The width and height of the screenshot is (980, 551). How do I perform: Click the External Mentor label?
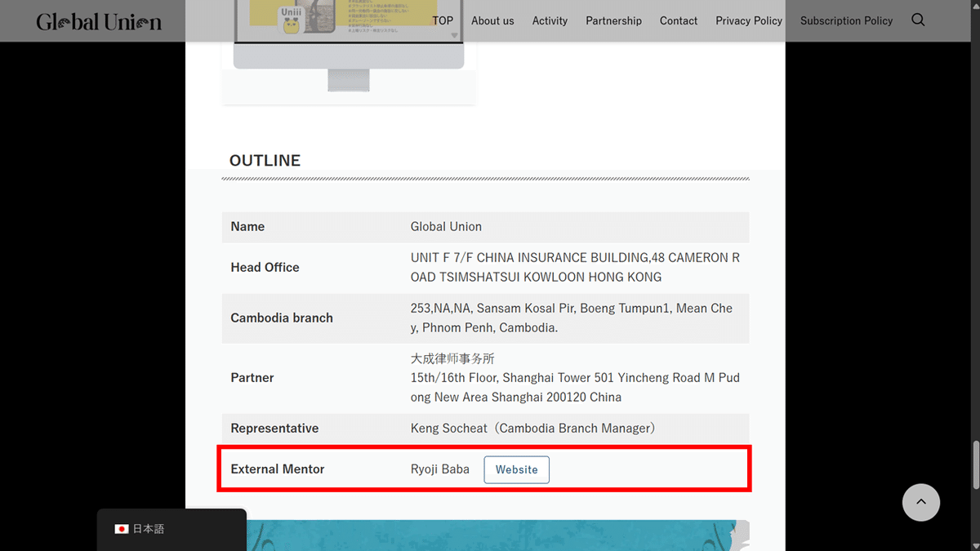tap(278, 469)
